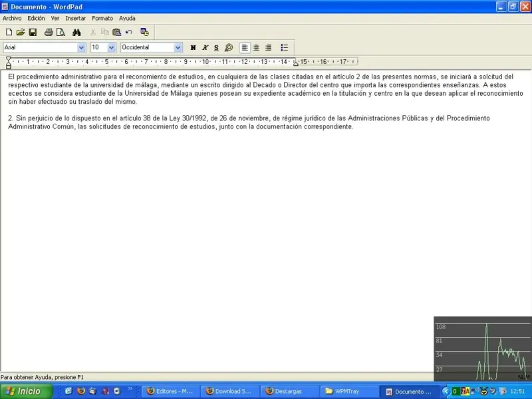Create a new document with New icon
The image size is (532, 399).
[9, 32]
